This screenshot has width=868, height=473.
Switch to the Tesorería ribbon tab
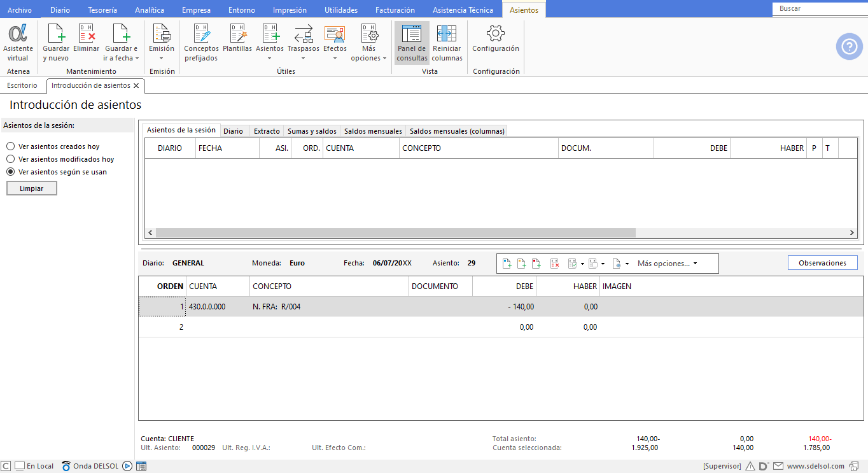pos(102,10)
